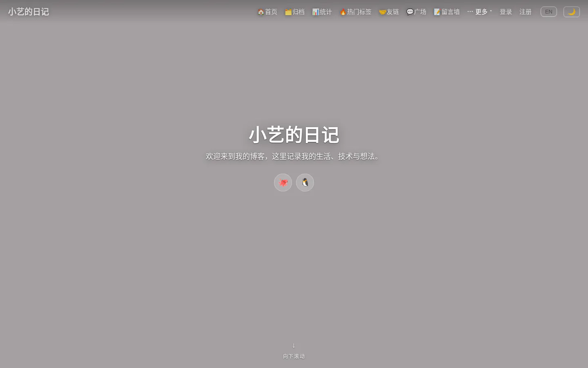Click the penguin QQ social icon
The height and width of the screenshot is (368, 588).
tap(305, 182)
